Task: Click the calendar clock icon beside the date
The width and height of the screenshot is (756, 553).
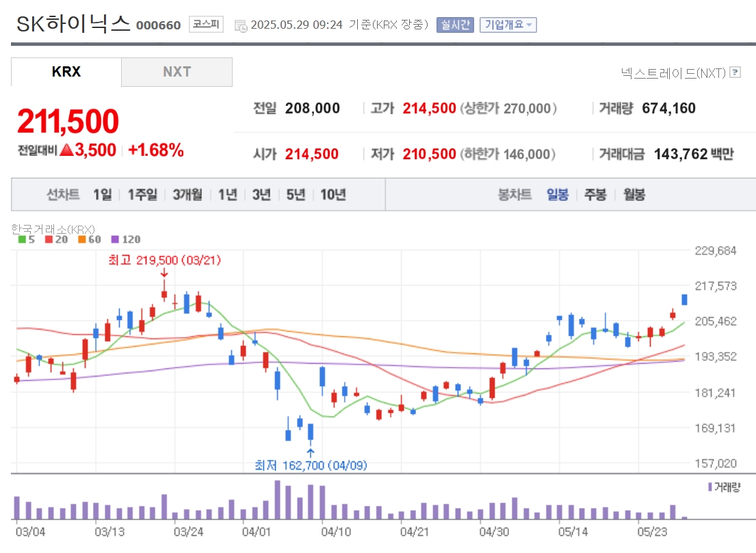Action: pyautogui.click(x=241, y=25)
